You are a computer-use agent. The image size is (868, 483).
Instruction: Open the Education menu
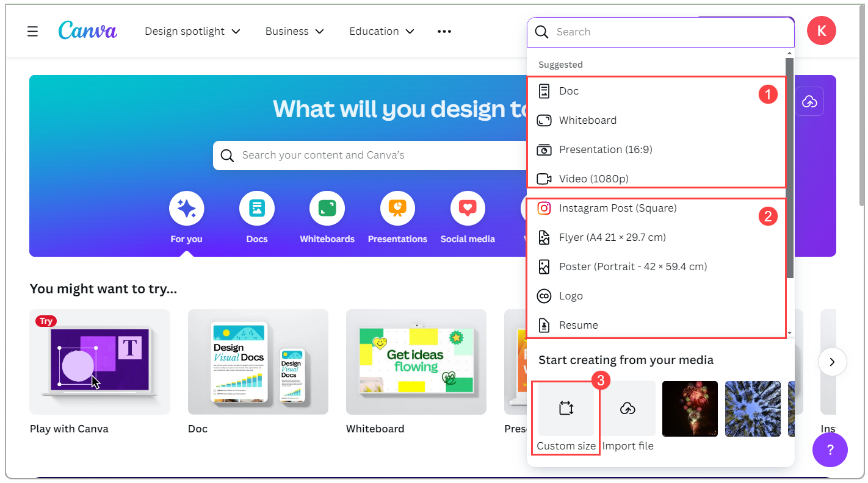pyautogui.click(x=382, y=31)
